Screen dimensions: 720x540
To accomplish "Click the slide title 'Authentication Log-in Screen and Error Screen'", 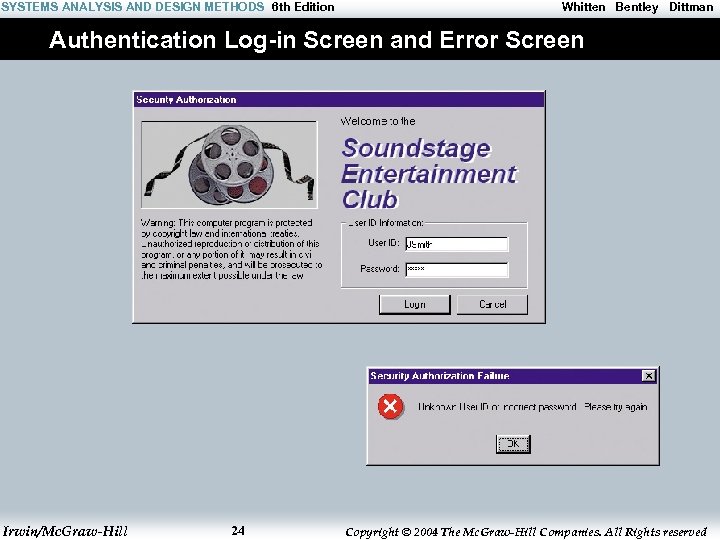I will 316,40.
